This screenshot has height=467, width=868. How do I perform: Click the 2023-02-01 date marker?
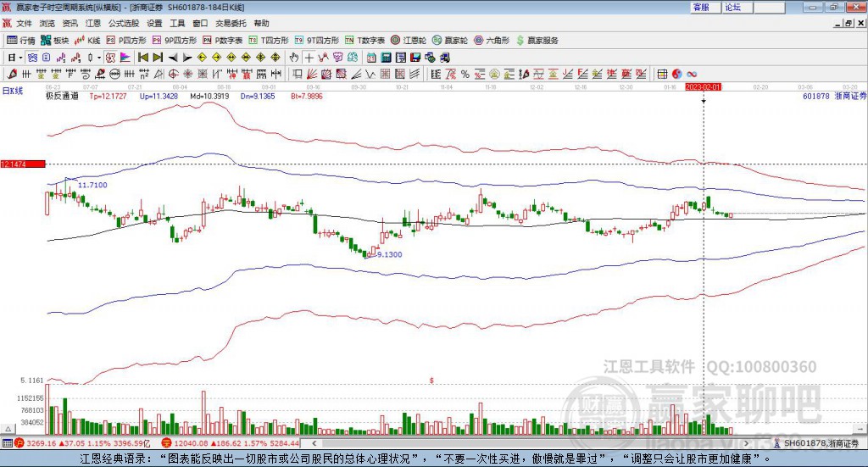[x=703, y=86]
